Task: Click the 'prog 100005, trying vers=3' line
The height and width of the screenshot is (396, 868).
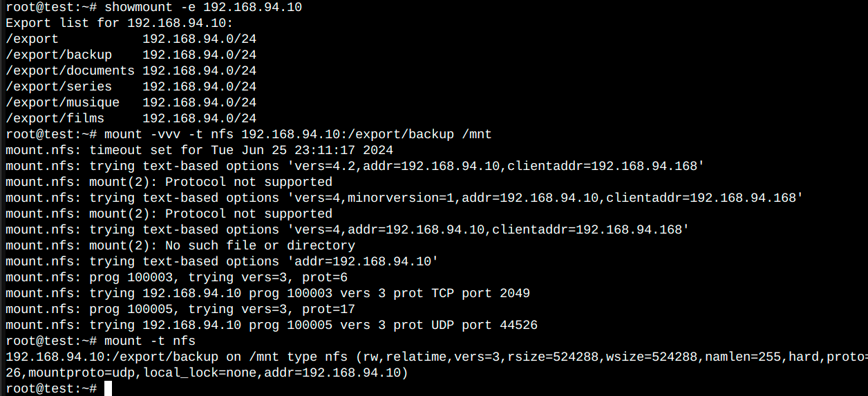Action: pyautogui.click(x=180, y=310)
